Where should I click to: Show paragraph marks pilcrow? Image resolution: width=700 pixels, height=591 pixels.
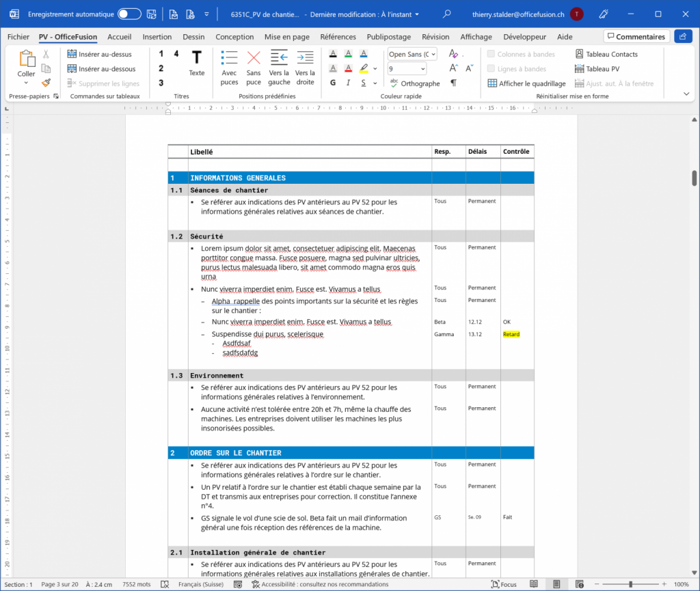tap(454, 83)
